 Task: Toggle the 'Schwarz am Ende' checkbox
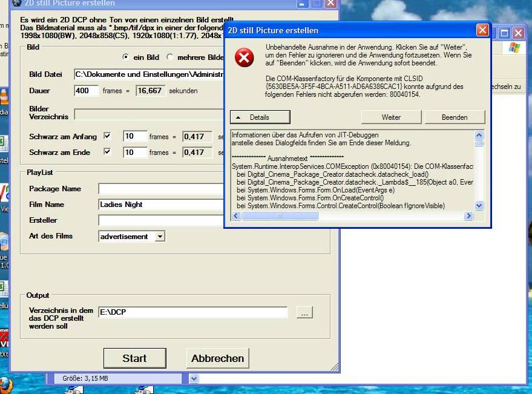pyautogui.click(x=108, y=152)
